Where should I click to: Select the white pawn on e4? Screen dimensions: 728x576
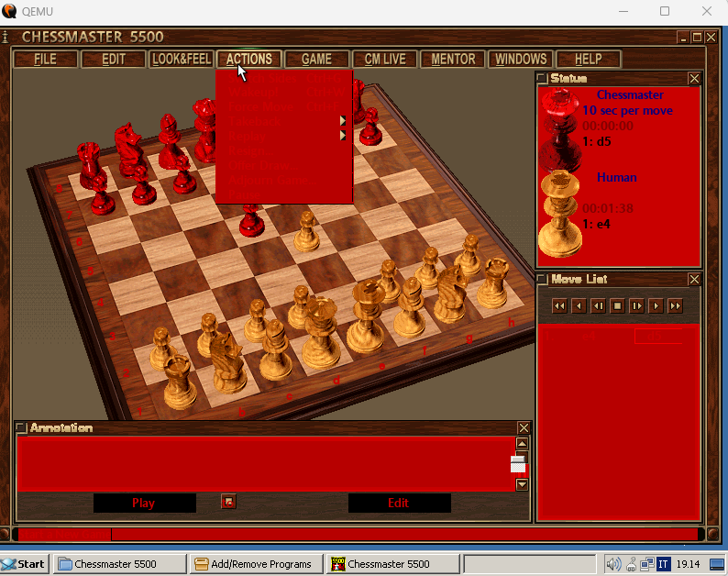coord(306,232)
